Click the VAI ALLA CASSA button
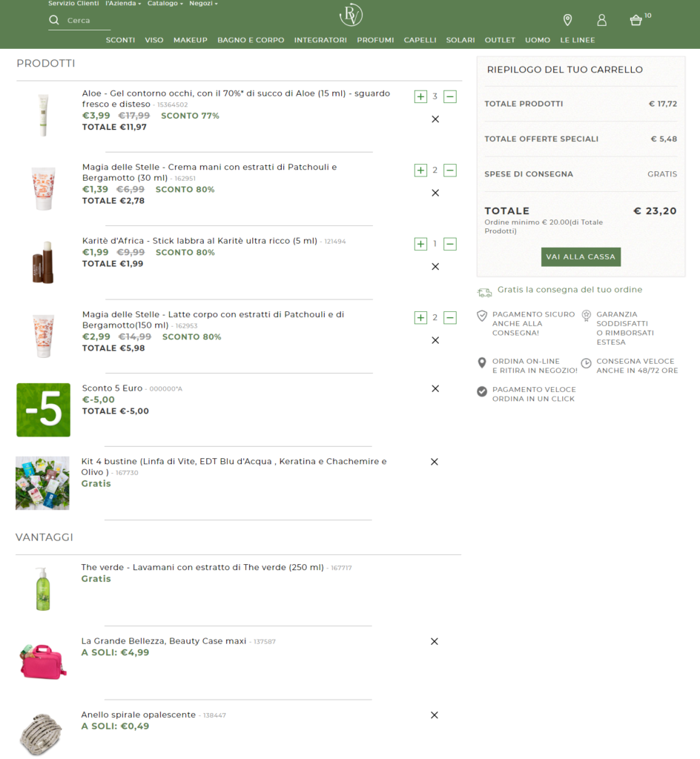 pyautogui.click(x=581, y=256)
